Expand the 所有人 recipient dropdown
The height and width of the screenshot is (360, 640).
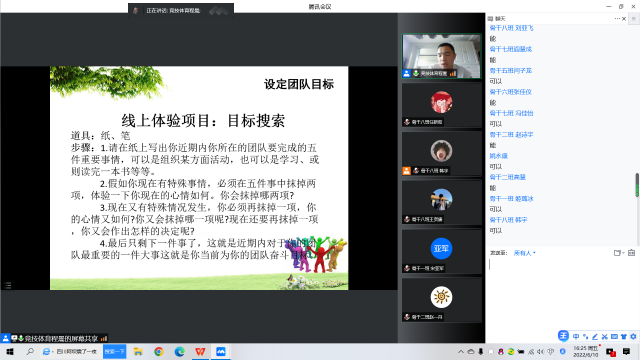(x=524, y=253)
